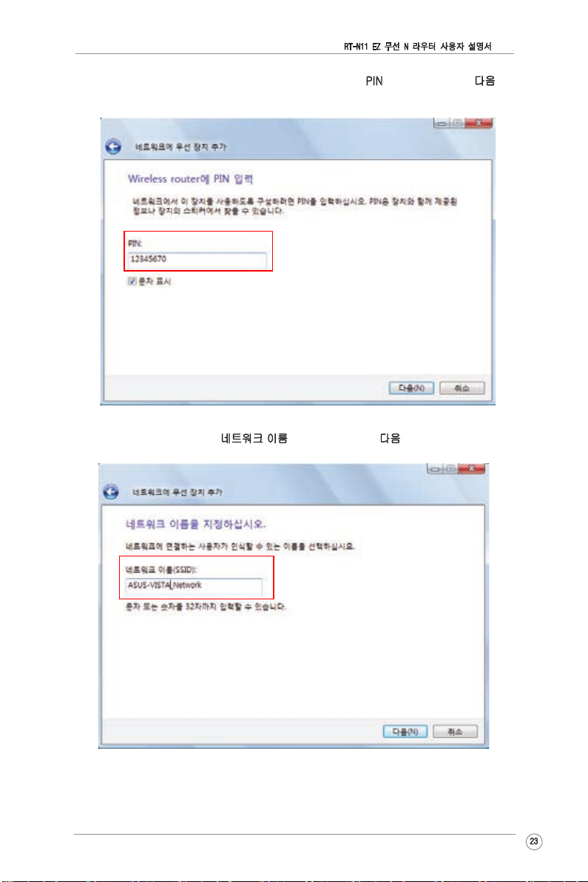Minimize the network name (SSID) dialog window

435,468
